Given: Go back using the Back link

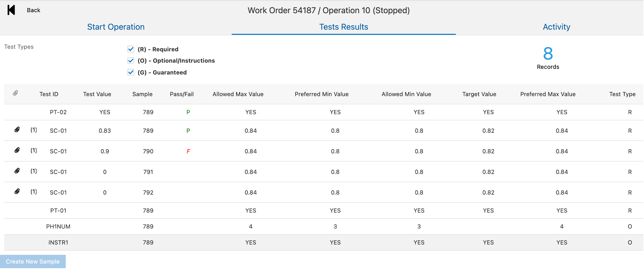Looking at the screenshot, I should click(33, 10).
